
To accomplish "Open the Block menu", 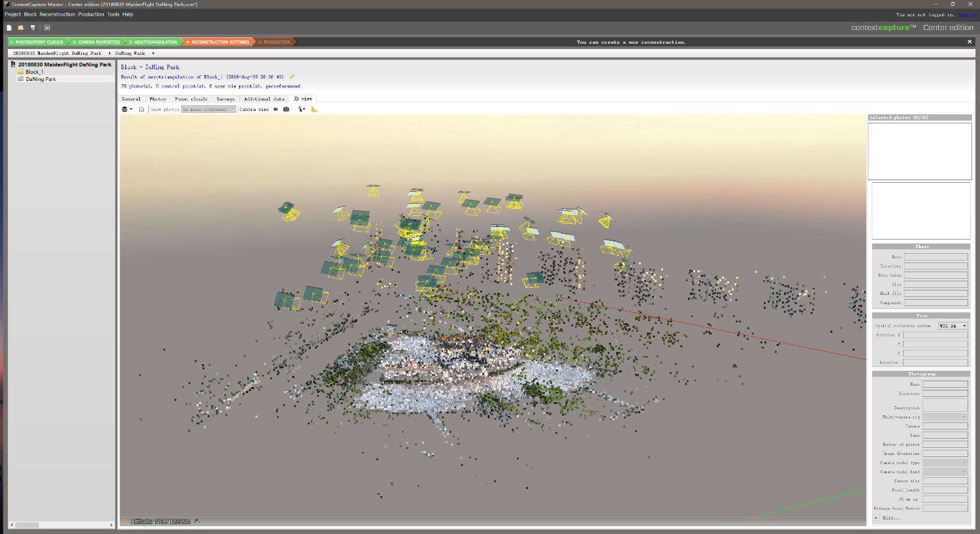I will coord(30,14).
